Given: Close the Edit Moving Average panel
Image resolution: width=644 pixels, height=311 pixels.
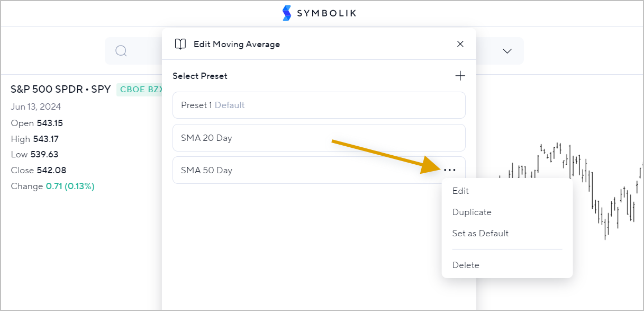Looking at the screenshot, I should click(460, 44).
